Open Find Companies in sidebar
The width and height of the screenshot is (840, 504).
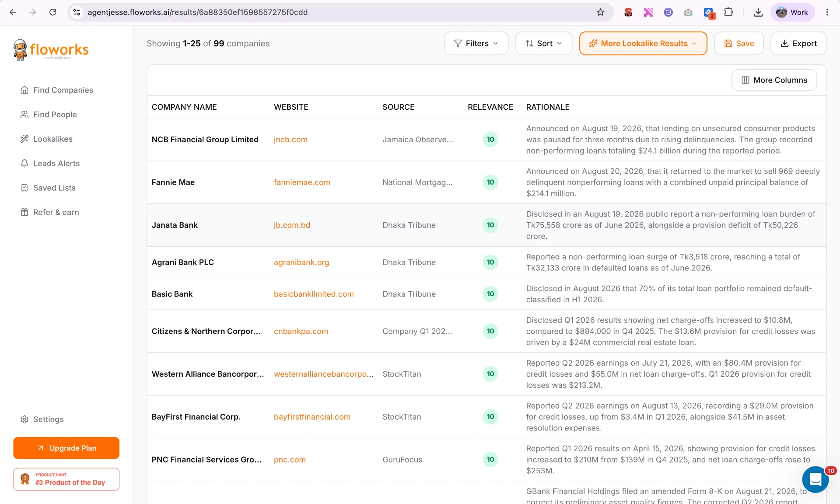pyautogui.click(x=57, y=90)
